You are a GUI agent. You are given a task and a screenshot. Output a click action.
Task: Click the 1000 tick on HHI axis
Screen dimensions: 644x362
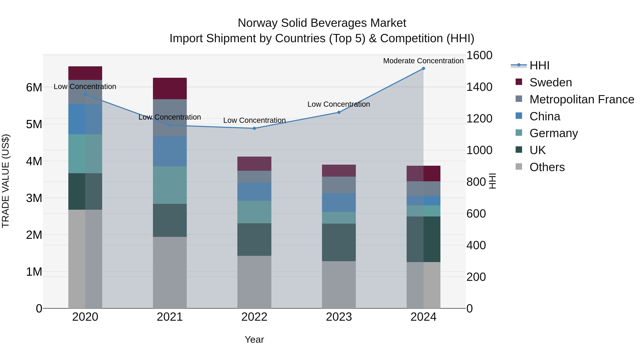[x=479, y=150]
